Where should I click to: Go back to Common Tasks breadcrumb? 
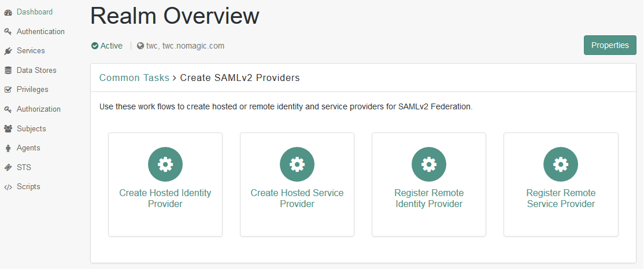point(134,78)
